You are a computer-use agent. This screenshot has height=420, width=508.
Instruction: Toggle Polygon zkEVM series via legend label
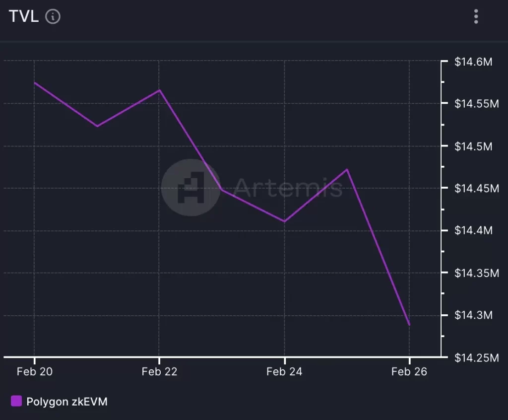click(x=66, y=401)
